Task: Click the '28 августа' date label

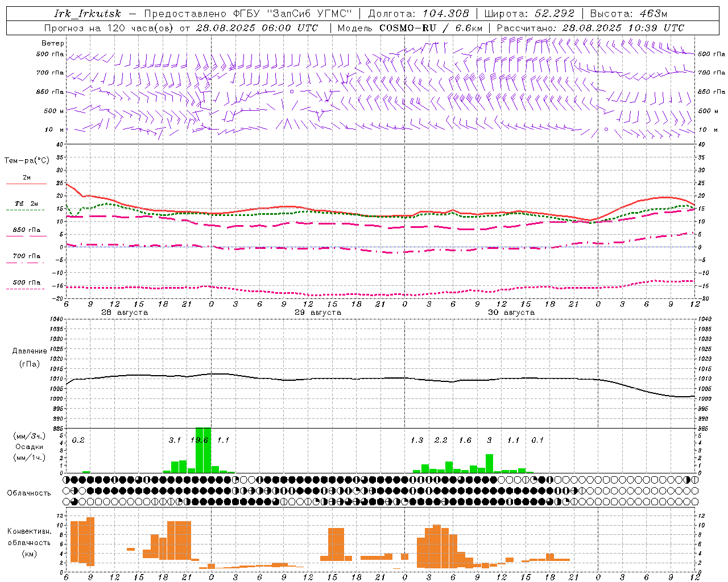Action: point(125,313)
